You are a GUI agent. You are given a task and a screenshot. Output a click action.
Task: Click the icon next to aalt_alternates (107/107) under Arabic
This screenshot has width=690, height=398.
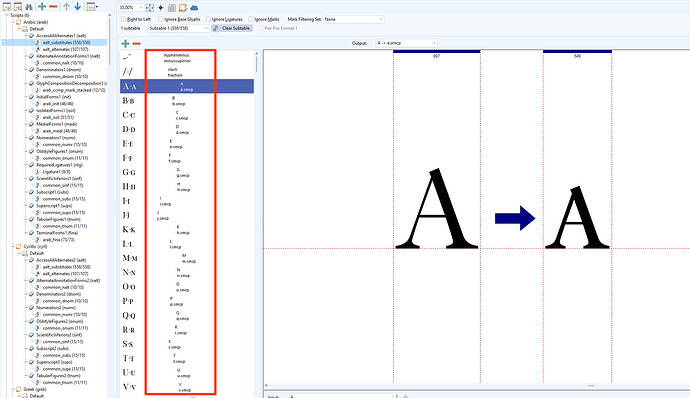pyautogui.click(x=38, y=49)
